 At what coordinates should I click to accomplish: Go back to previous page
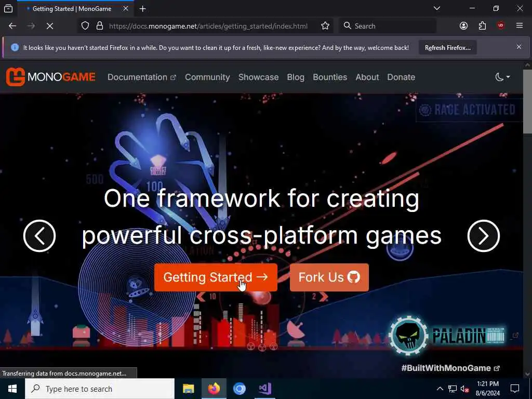(12, 26)
